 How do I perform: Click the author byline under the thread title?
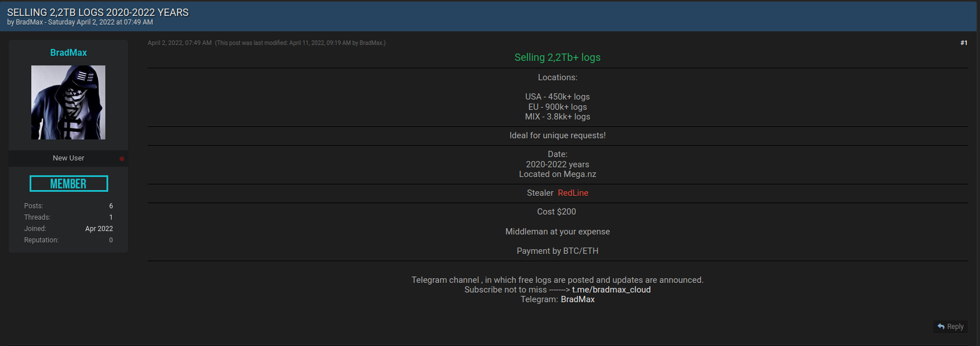pyautogui.click(x=80, y=22)
